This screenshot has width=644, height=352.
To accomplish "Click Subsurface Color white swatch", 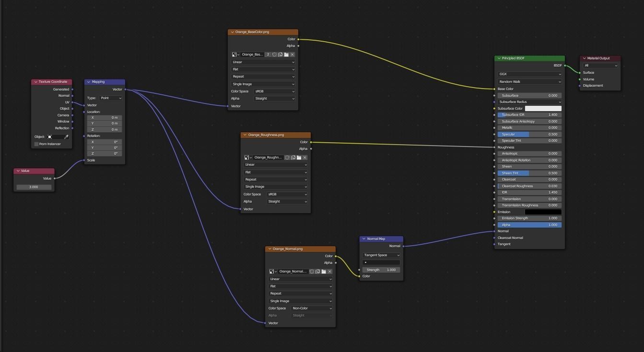I will (543, 109).
